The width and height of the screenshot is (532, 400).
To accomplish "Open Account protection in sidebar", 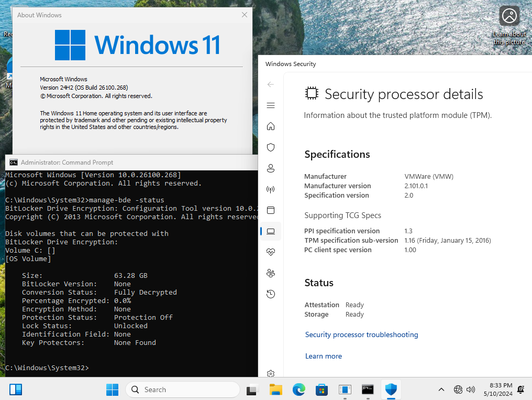I will (270, 168).
